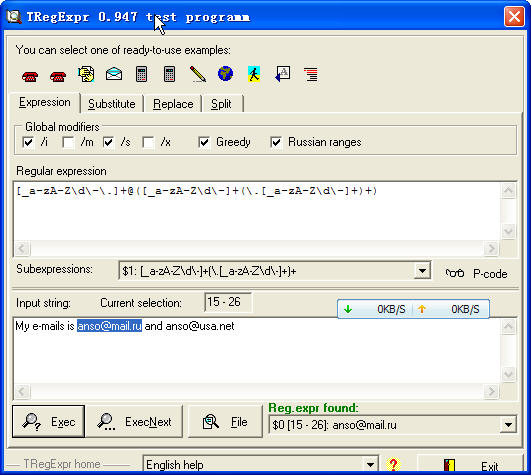The width and height of the screenshot is (531, 475).
Task: Disable the /i case-insensitive modifier
Action: (x=28, y=142)
